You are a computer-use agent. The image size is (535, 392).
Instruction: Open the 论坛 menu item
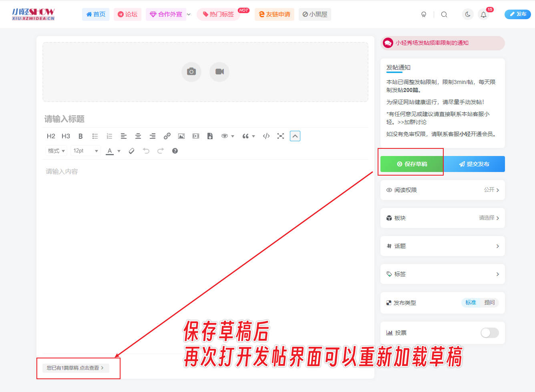coord(127,14)
